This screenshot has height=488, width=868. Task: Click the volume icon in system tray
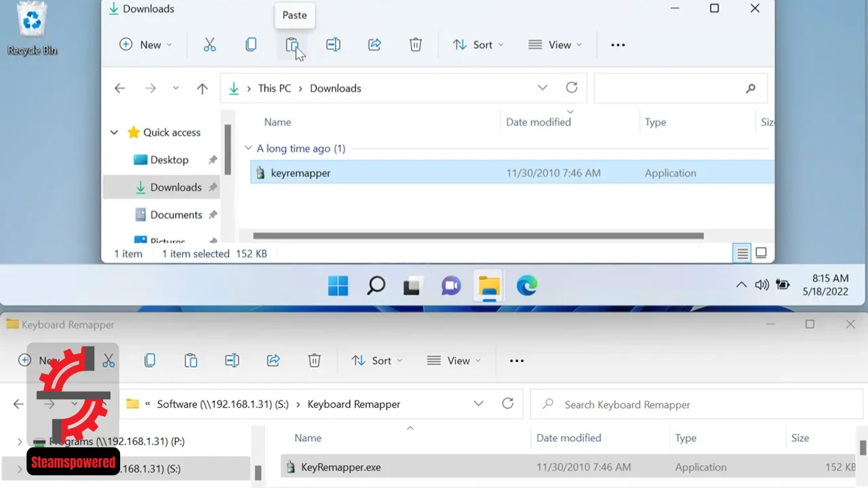click(x=762, y=285)
